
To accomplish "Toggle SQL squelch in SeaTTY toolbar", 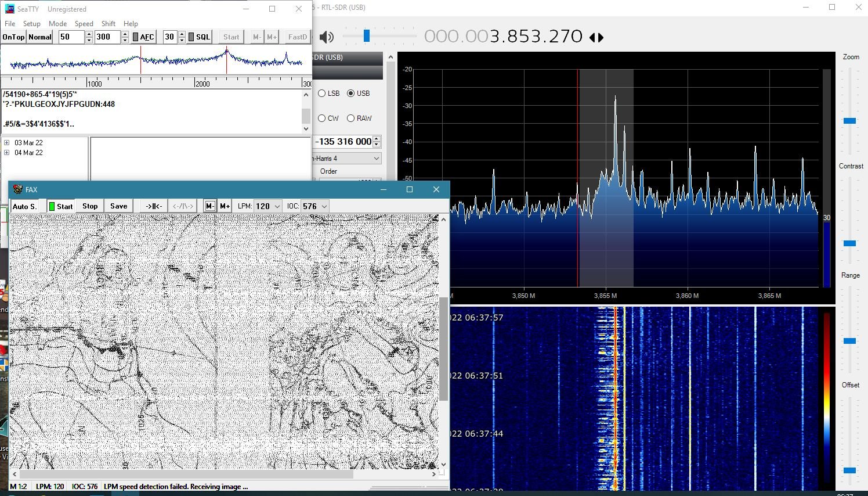I will click(x=200, y=37).
